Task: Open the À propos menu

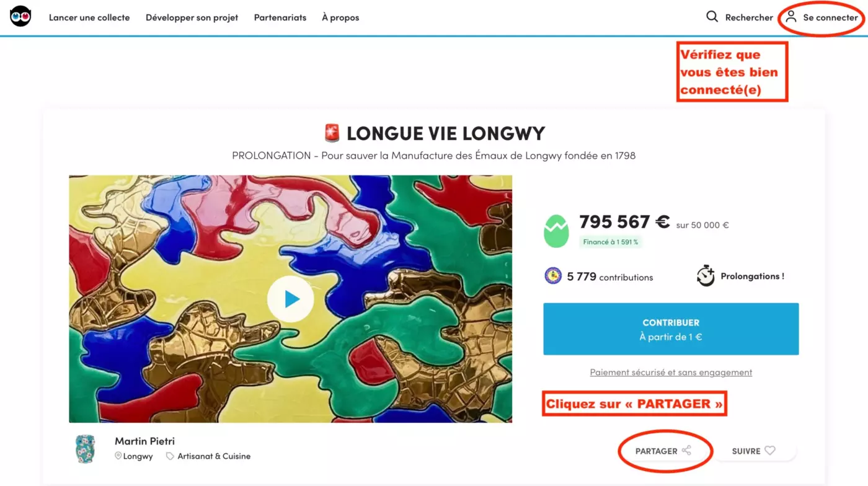Action: click(340, 17)
